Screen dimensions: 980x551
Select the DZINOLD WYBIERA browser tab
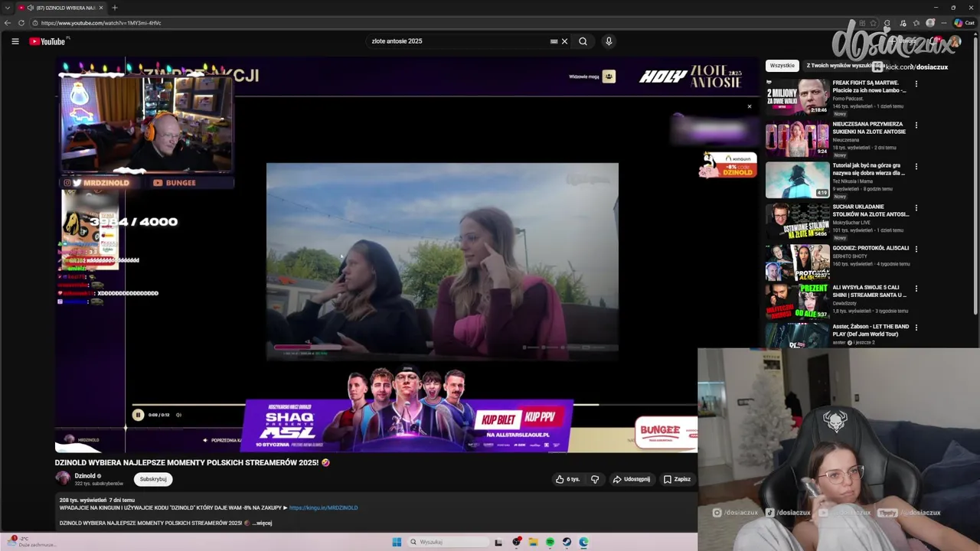(x=61, y=8)
